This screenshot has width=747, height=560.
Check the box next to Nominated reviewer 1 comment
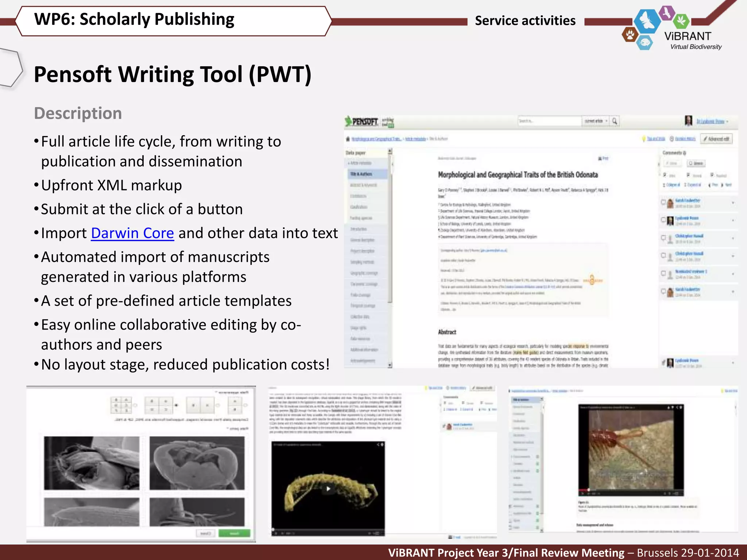[x=663, y=273]
